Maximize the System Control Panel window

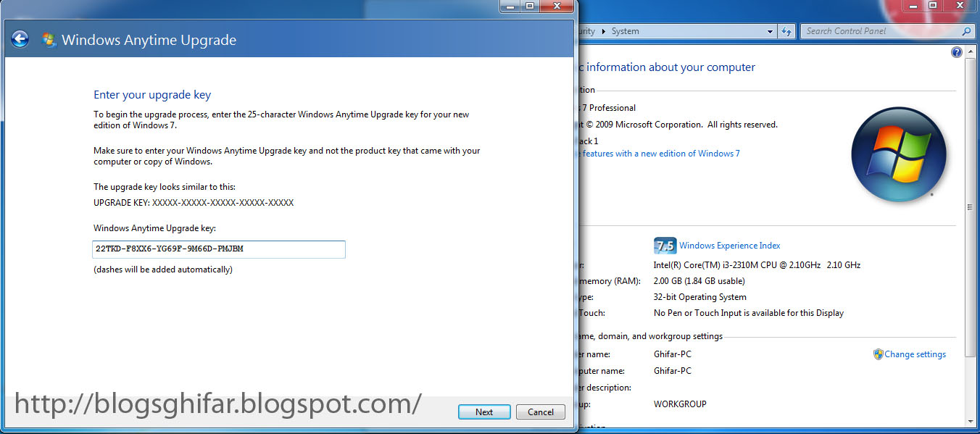[x=933, y=5]
